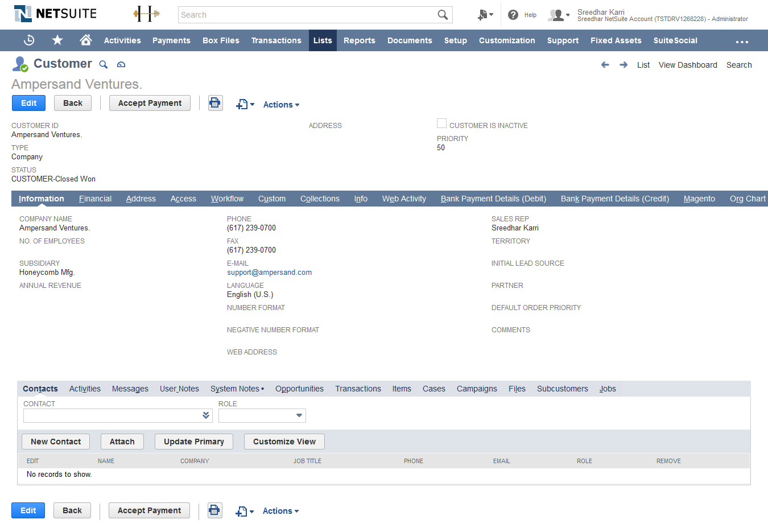Expand the bottom Actions dropdown
The width and height of the screenshot is (768, 532).
point(280,511)
